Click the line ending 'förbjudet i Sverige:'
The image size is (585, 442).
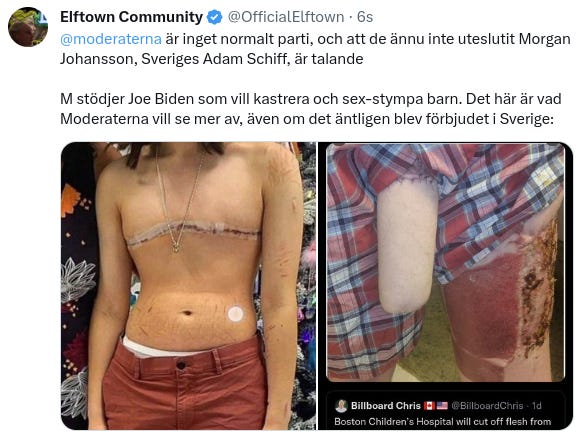tap(307, 119)
